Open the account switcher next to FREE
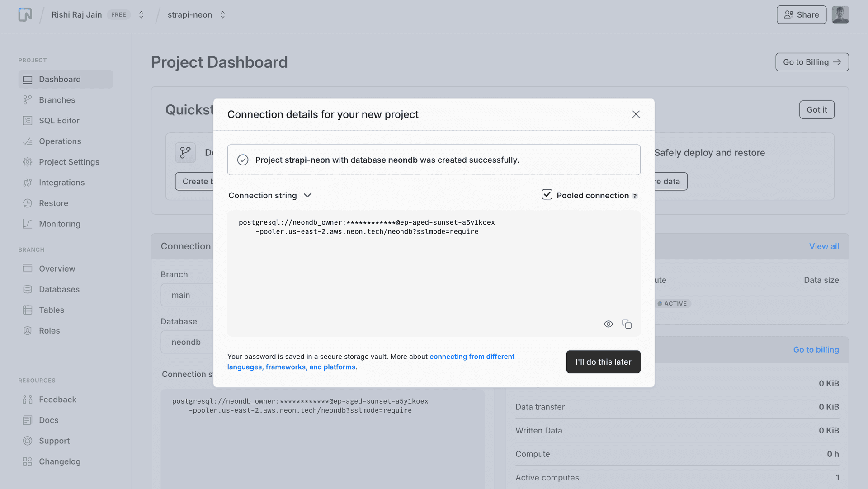868x489 pixels. (141, 14)
